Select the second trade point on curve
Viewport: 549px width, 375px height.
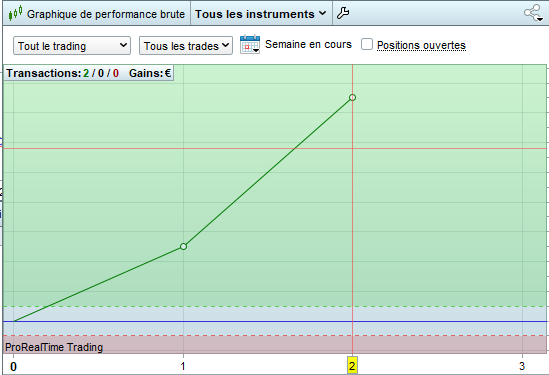click(352, 98)
